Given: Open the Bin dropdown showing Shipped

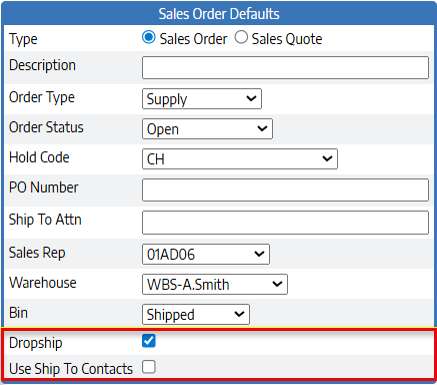Looking at the screenshot, I should click(196, 314).
